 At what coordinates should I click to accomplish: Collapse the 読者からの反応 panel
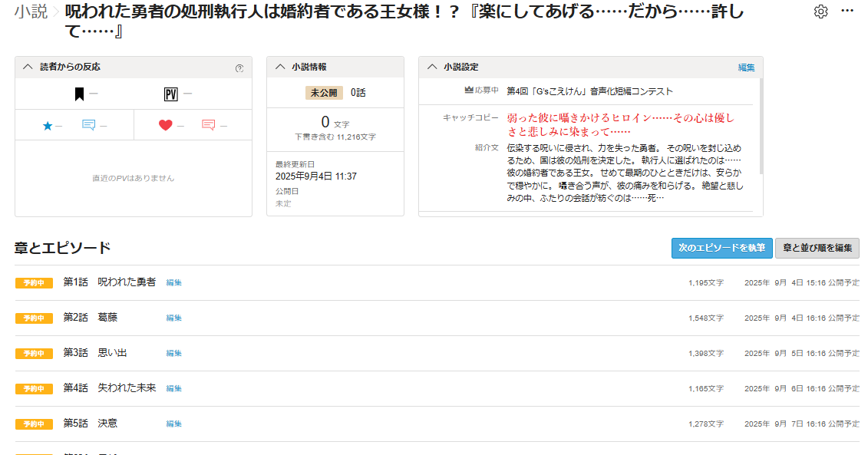pos(28,67)
